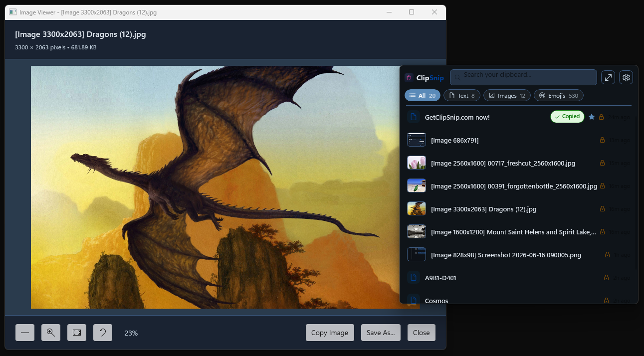Toggle lock on the Image 686x791 entry
The height and width of the screenshot is (356, 644).
coord(602,140)
